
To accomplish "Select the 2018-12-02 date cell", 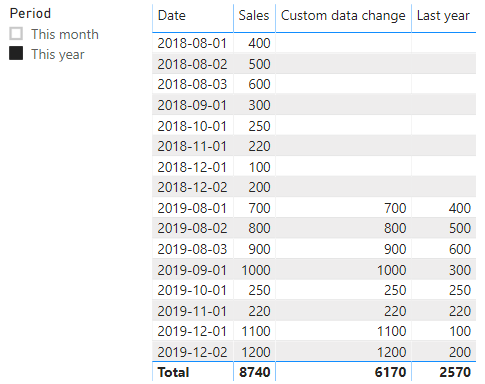I will (x=192, y=187).
